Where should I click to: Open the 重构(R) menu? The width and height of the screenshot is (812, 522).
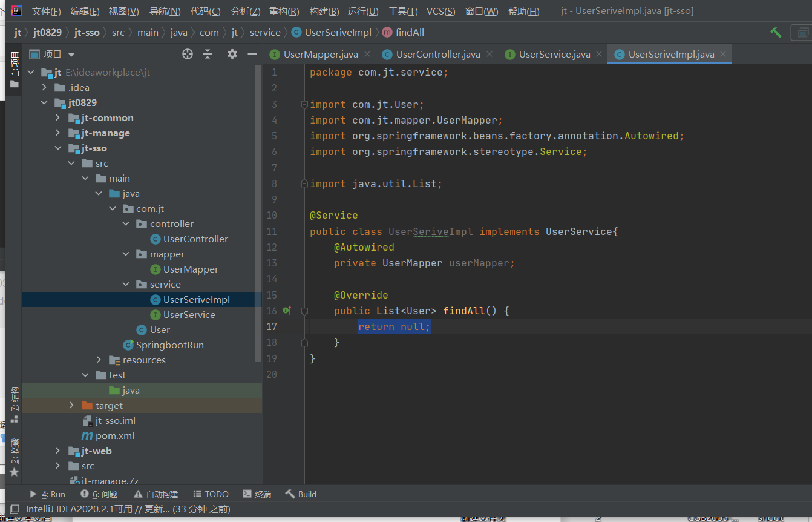coord(284,12)
